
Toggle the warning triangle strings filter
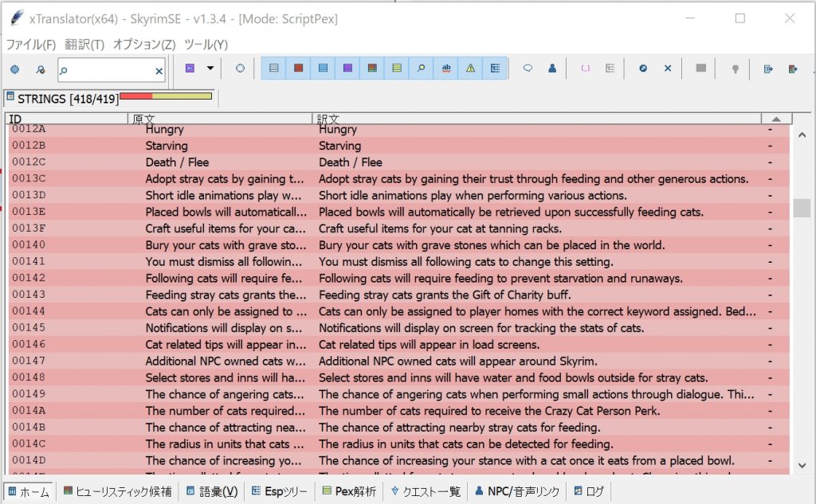[x=469, y=68]
